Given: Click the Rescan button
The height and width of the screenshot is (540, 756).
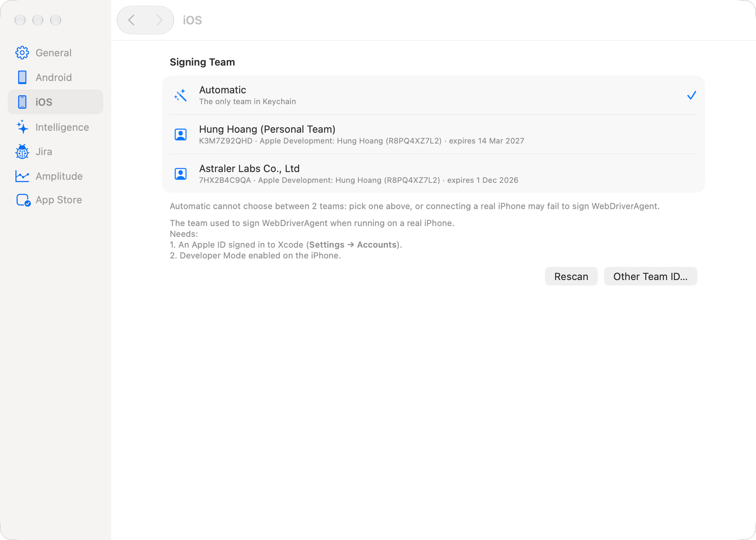Looking at the screenshot, I should (x=571, y=276).
